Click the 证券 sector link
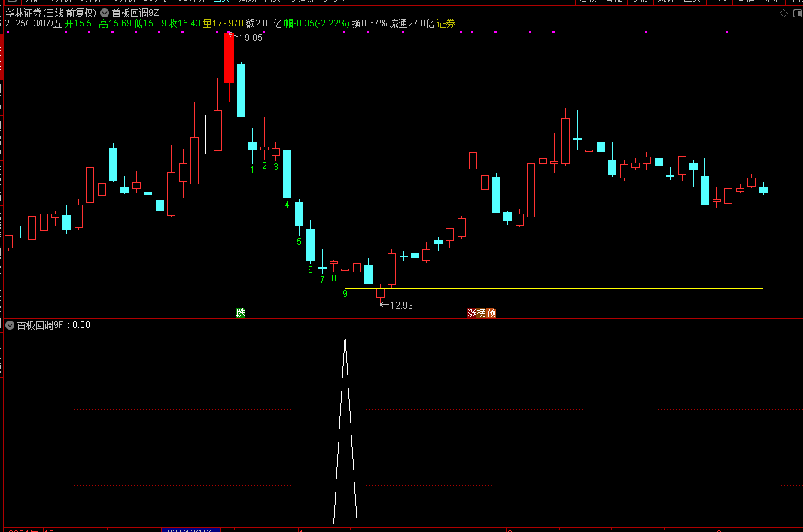The width and height of the screenshot is (803, 532). (446, 23)
